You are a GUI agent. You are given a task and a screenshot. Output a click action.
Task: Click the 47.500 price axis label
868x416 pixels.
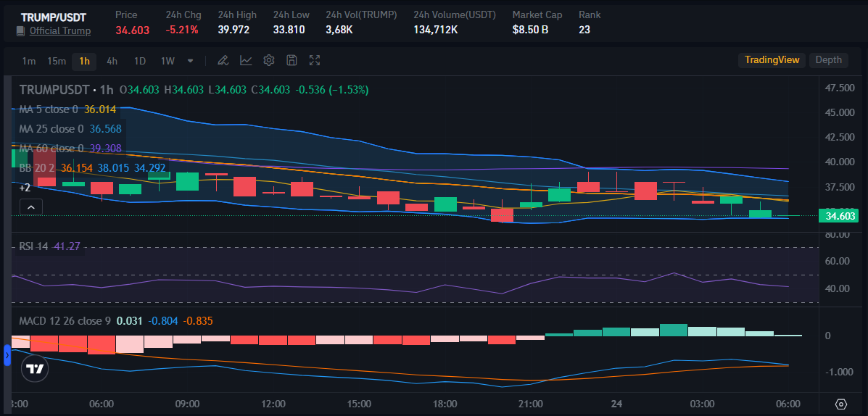(x=839, y=88)
